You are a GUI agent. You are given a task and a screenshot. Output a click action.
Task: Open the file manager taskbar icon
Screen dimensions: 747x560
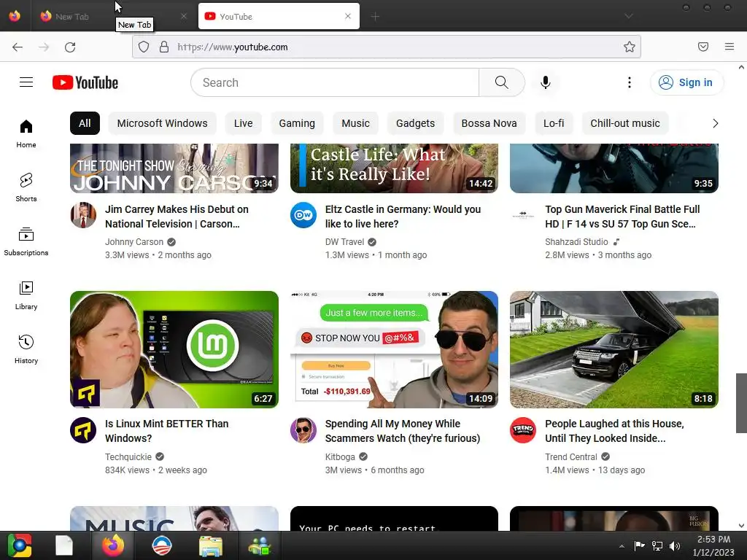[x=211, y=545]
